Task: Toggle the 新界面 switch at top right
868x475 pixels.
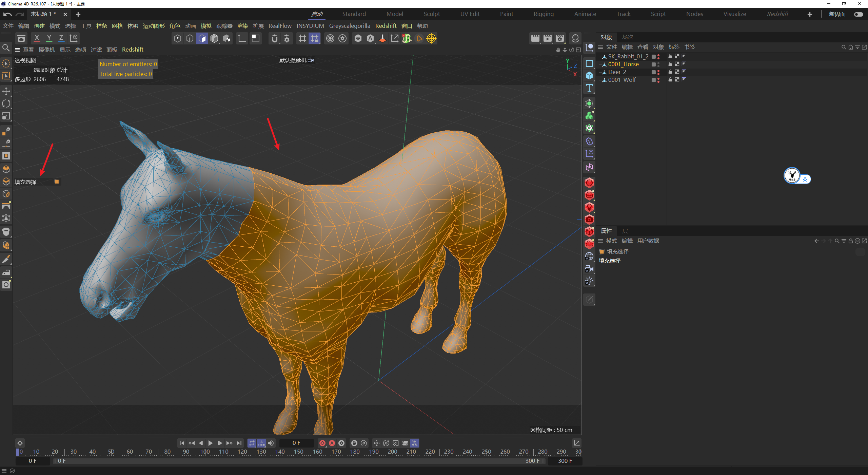Action: point(859,14)
